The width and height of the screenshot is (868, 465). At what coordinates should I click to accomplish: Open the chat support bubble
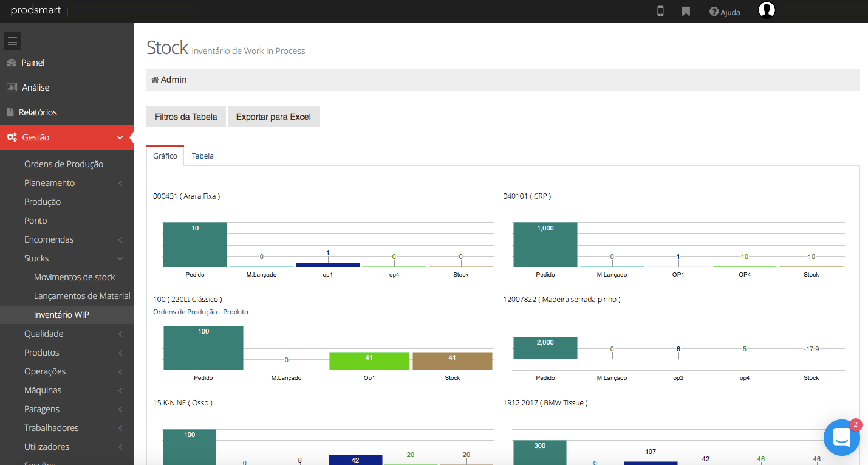[x=841, y=437]
